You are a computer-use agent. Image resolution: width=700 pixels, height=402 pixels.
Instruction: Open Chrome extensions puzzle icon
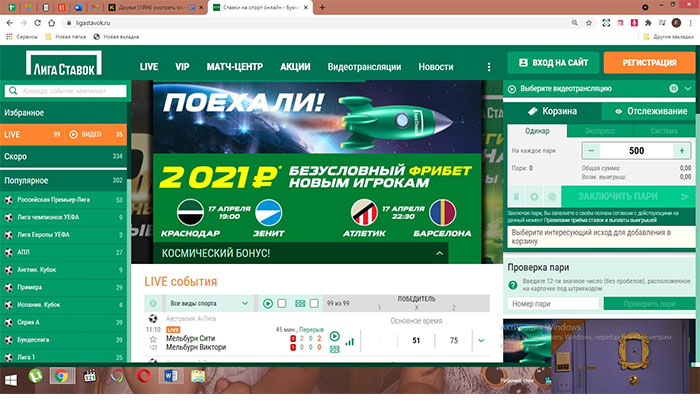click(x=648, y=23)
